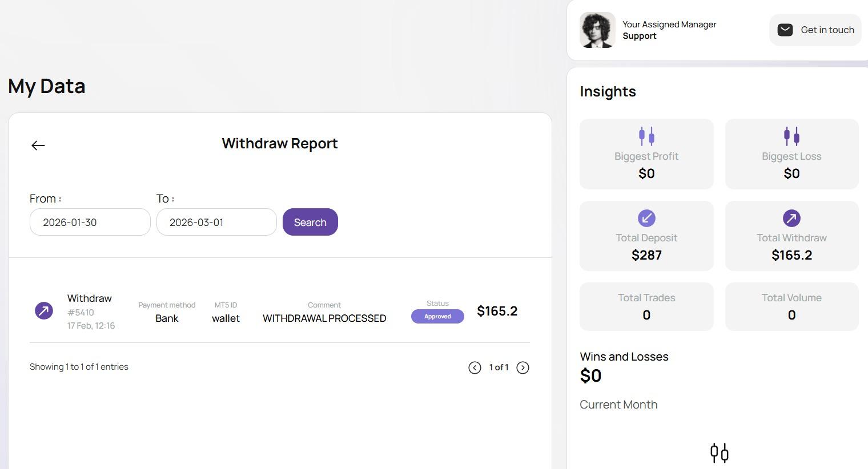Screen dimensions: 868x469
Task: Click the Search button
Action: (x=310, y=222)
